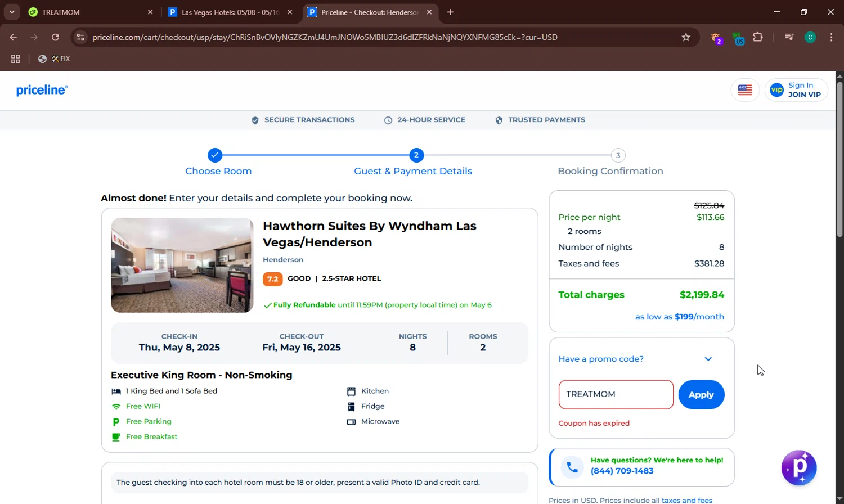Click the phone icon in help box
The width and height of the screenshot is (844, 504).
pyautogui.click(x=572, y=467)
